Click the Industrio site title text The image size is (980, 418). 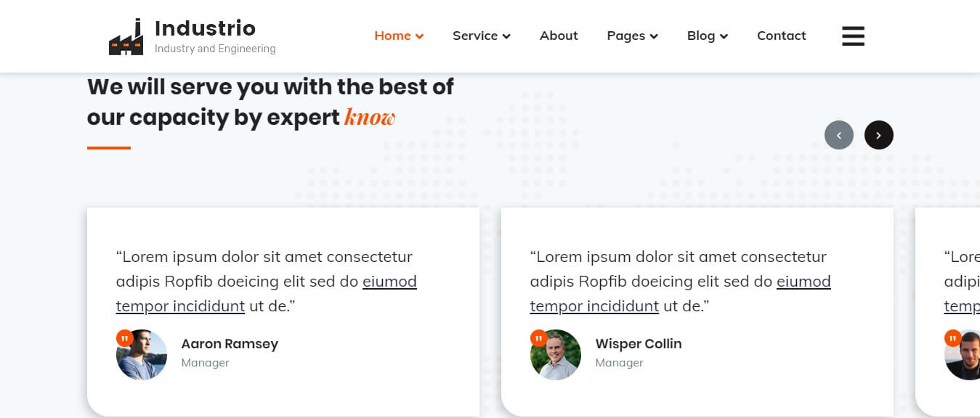tap(205, 28)
